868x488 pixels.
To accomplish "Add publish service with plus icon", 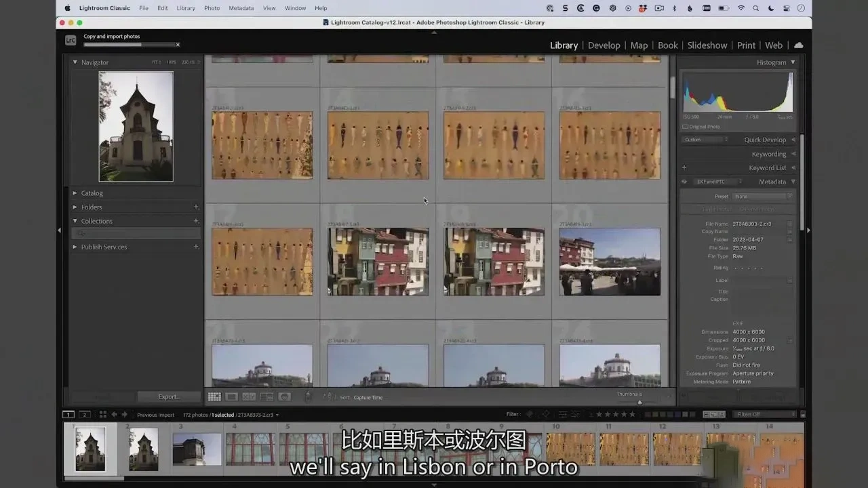I will (196, 247).
